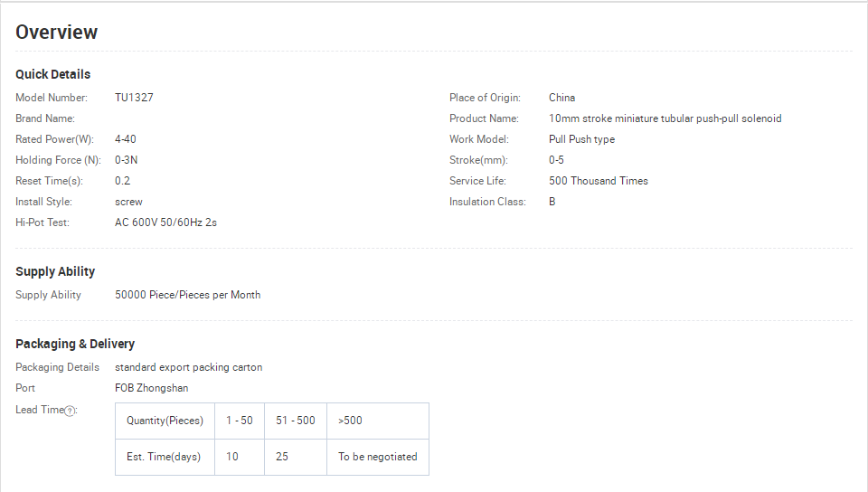The width and height of the screenshot is (868, 492).
Task: Click model number value TU1327
Action: [134, 98]
